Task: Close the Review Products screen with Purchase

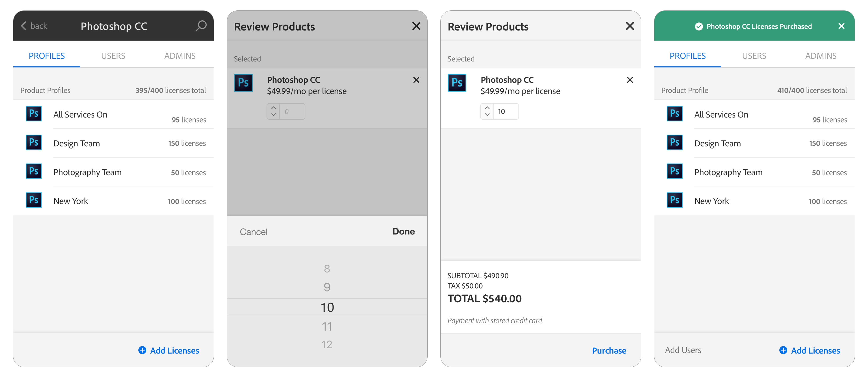Action: point(630,26)
